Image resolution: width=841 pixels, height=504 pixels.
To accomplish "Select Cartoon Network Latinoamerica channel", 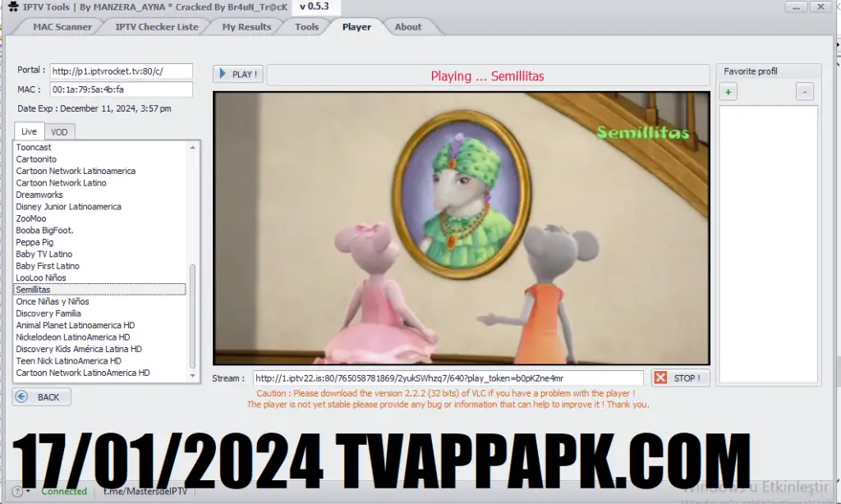I will click(x=99, y=171).
